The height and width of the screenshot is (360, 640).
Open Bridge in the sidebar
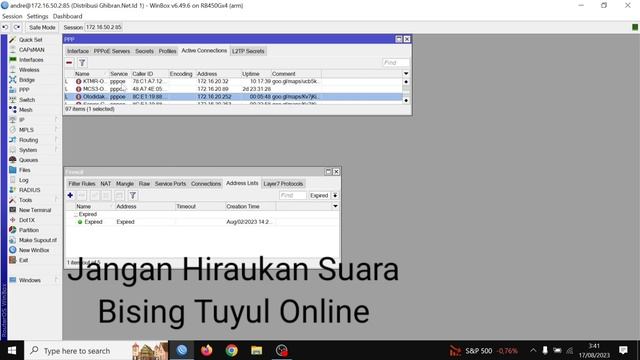(27, 80)
